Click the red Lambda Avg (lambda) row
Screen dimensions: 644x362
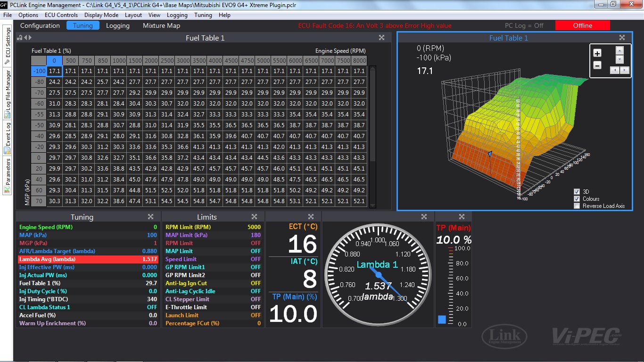point(88,259)
